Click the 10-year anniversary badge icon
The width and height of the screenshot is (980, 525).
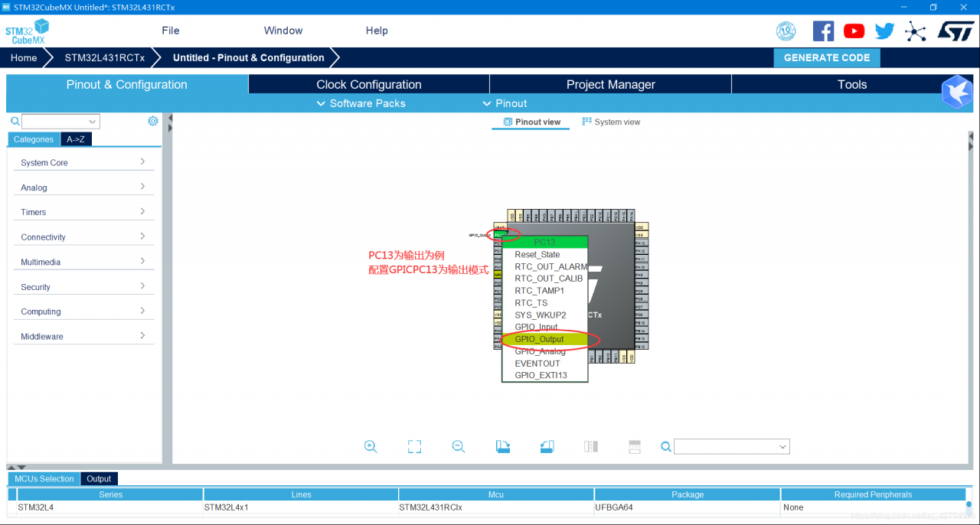(786, 31)
